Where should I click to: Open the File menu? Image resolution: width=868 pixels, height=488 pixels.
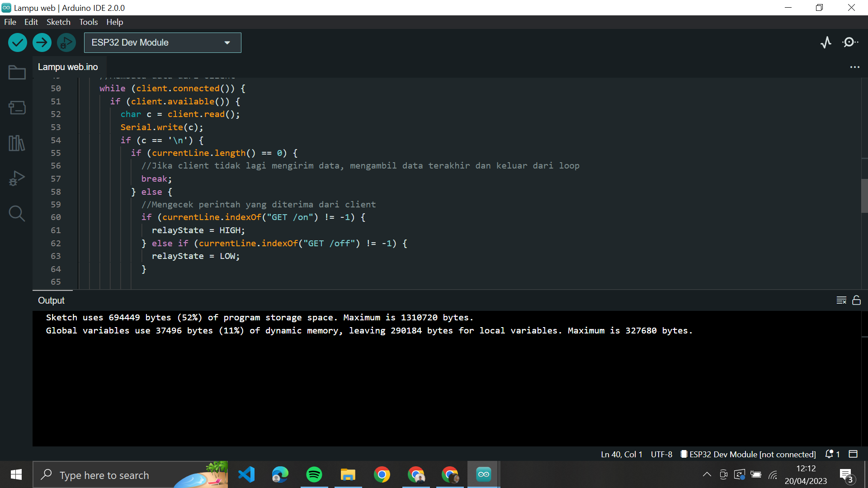[x=10, y=22]
